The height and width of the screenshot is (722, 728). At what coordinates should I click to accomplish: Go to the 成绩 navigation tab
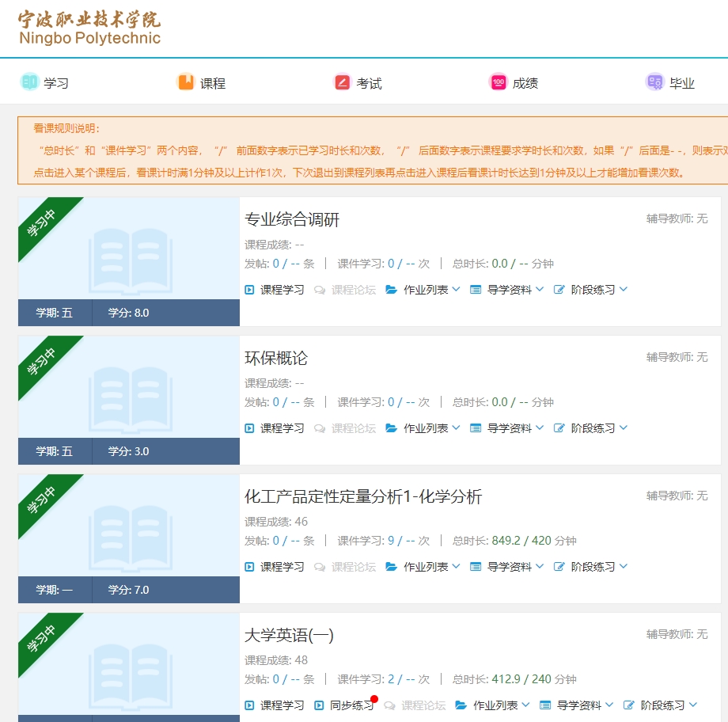pyautogui.click(x=525, y=83)
